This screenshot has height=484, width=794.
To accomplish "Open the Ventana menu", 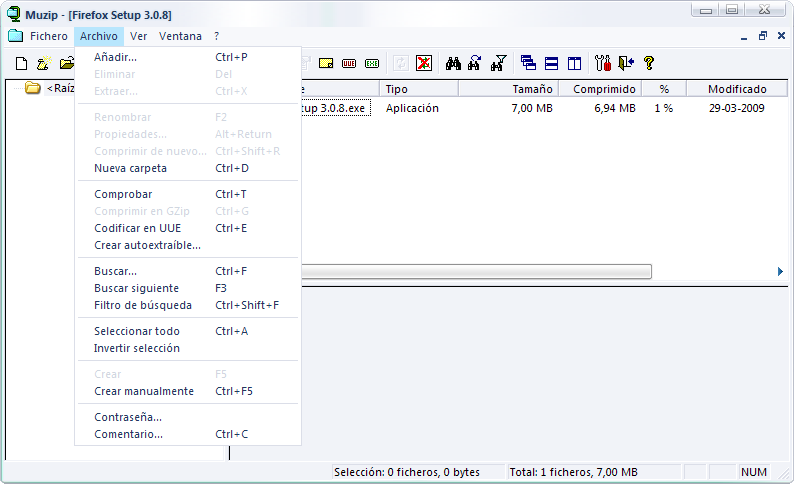I will click(180, 36).
